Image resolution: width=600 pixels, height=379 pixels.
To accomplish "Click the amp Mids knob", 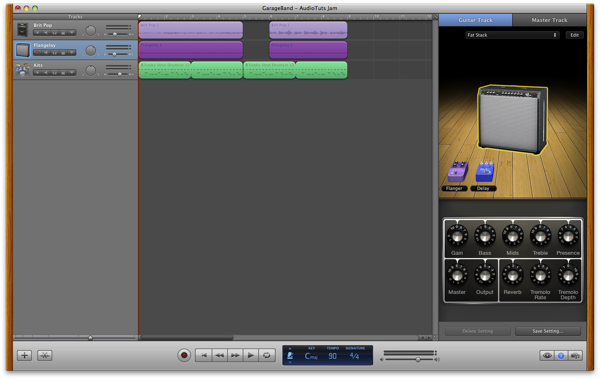I will (x=512, y=236).
